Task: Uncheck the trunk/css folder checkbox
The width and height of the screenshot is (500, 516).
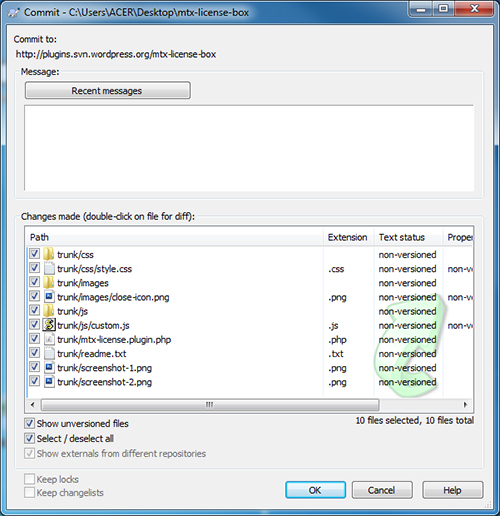Action: coord(34,254)
